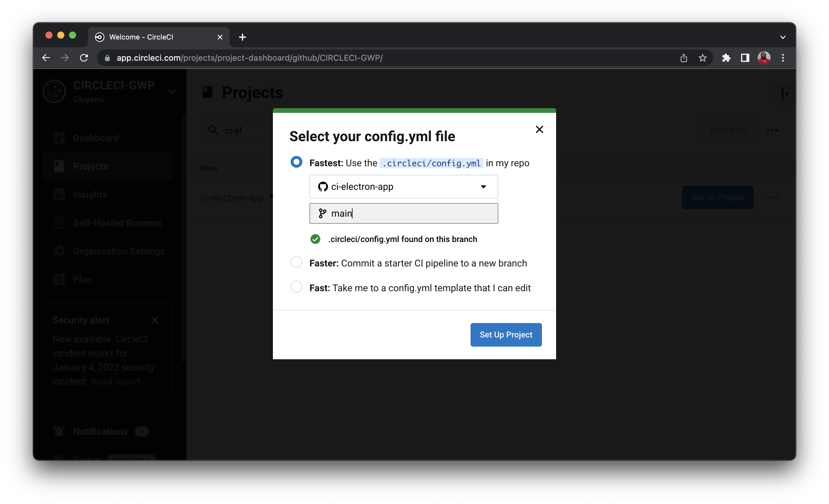The width and height of the screenshot is (829, 504).
Task: Open the Notifications bell icon
Action: coord(59,431)
